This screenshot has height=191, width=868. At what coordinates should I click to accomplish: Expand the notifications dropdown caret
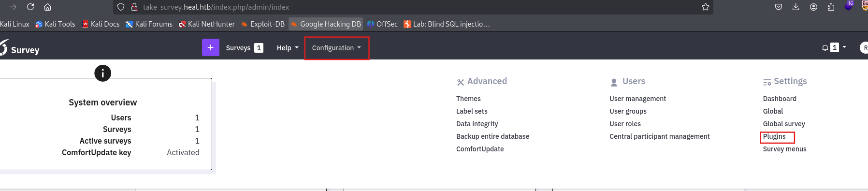pyautogui.click(x=844, y=47)
